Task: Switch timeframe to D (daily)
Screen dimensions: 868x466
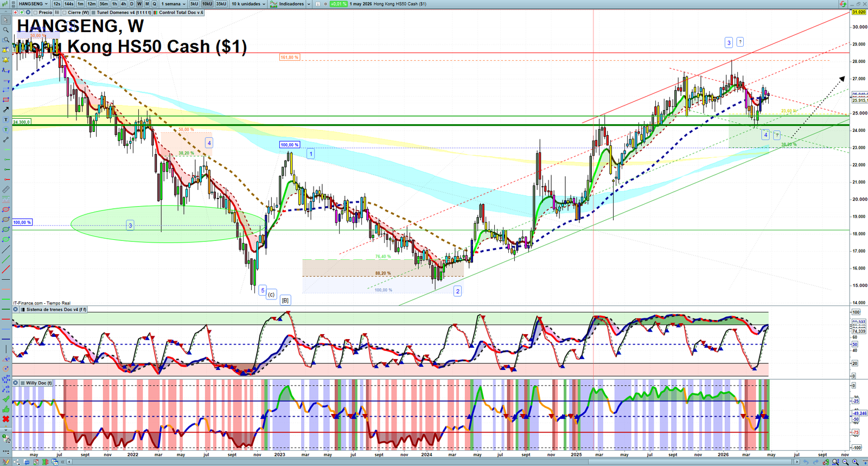Action: 132,4
